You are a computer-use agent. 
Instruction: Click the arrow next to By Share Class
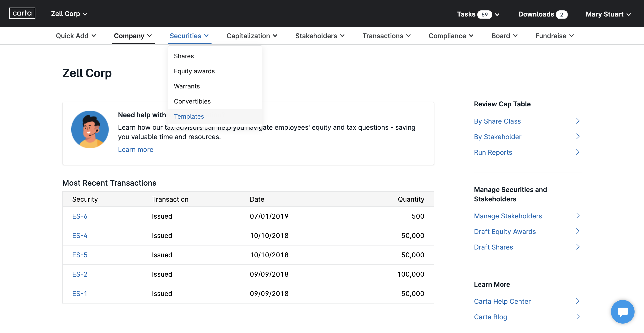click(577, 121)
